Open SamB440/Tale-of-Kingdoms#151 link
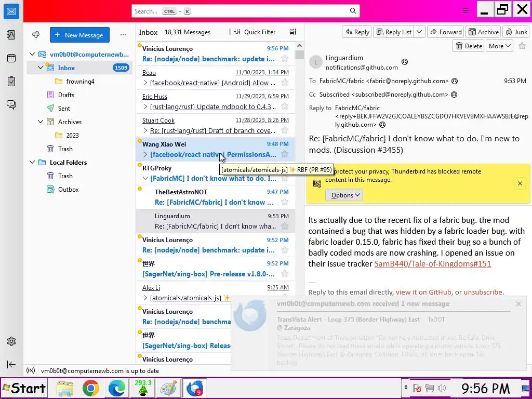The image size is (532, 399). point(433,263)
